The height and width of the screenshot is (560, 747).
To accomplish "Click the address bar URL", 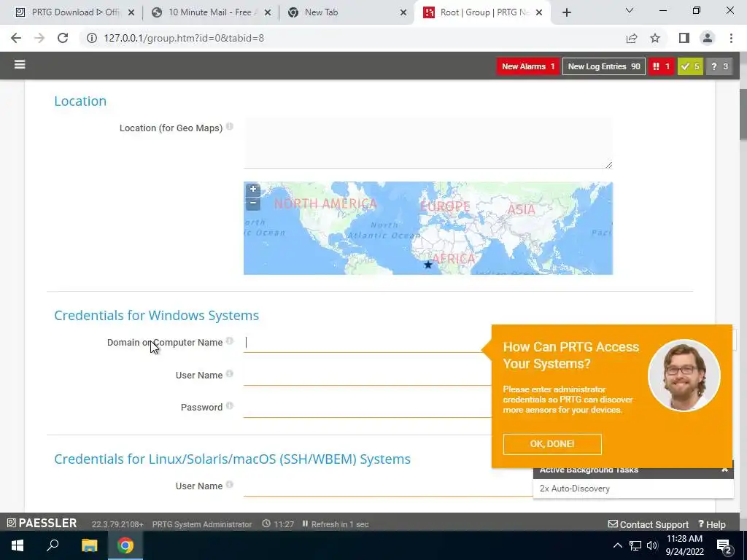I will (x=184, y=38).
